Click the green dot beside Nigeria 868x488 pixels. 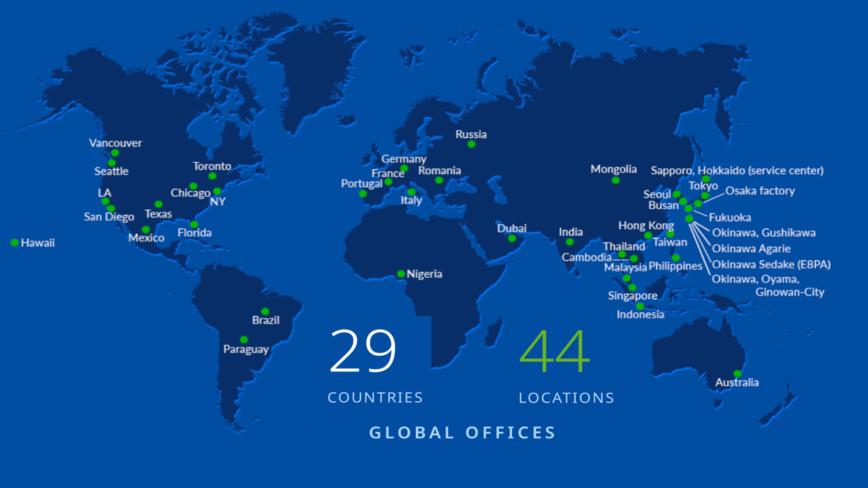[401, 274]
